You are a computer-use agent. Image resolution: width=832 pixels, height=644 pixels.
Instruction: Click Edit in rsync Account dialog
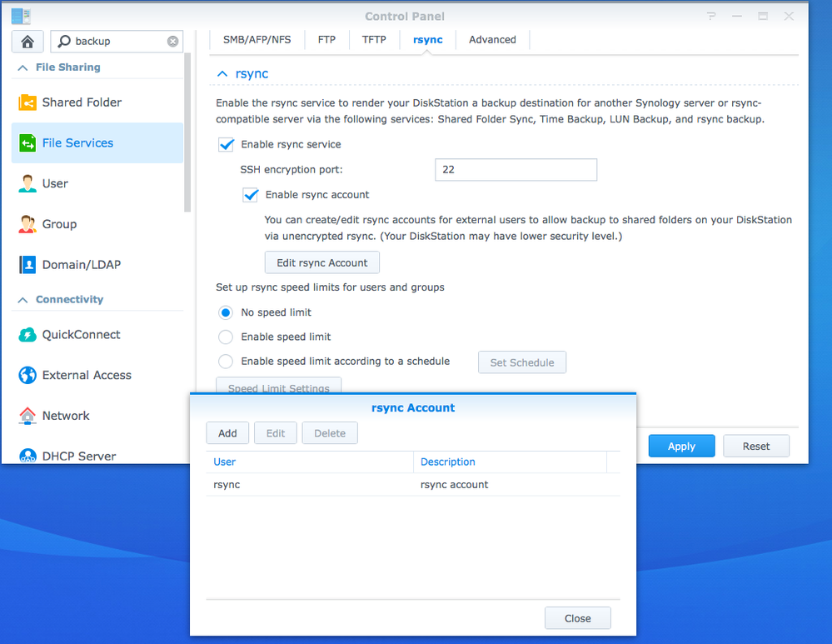(x=276, y=433)
